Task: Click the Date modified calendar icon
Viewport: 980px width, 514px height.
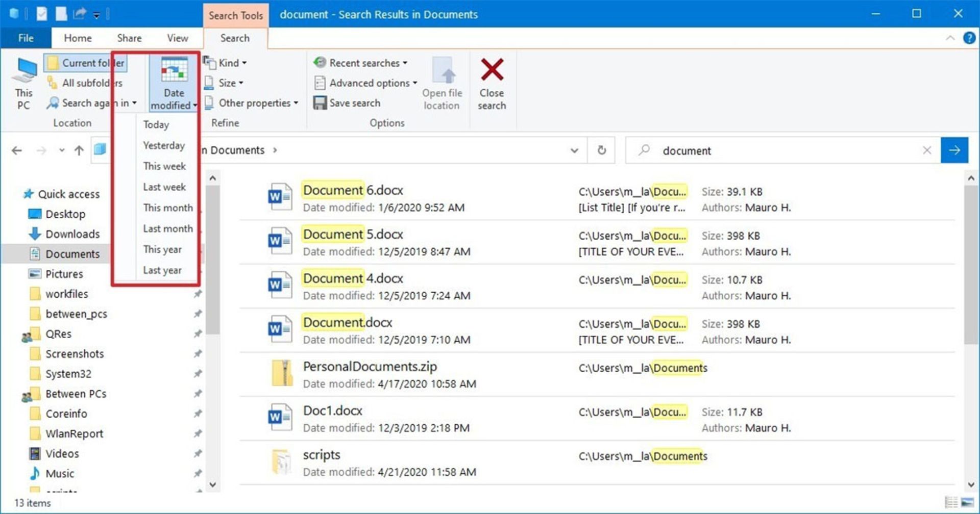Action: pyautogui.click(x=174, y=70)
